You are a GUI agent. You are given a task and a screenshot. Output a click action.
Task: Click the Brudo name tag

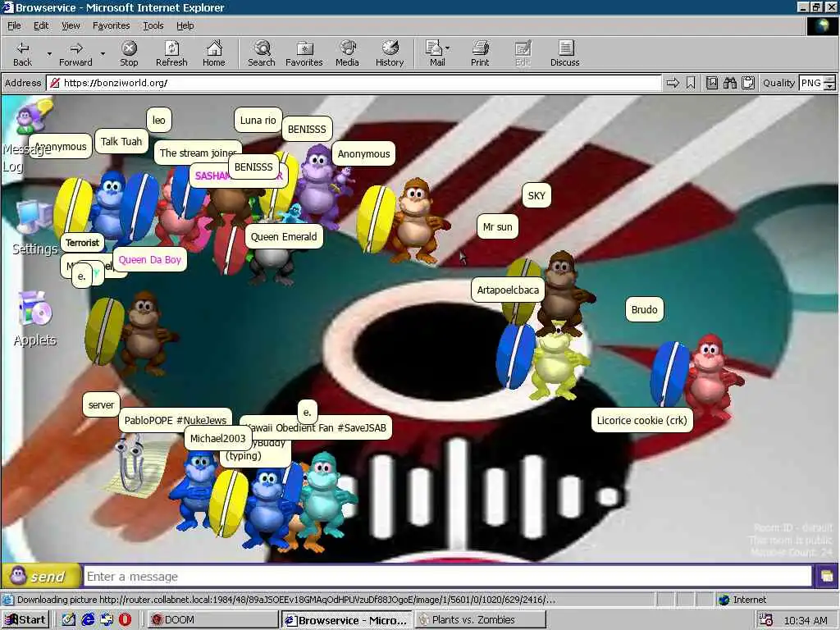[644, 309]
